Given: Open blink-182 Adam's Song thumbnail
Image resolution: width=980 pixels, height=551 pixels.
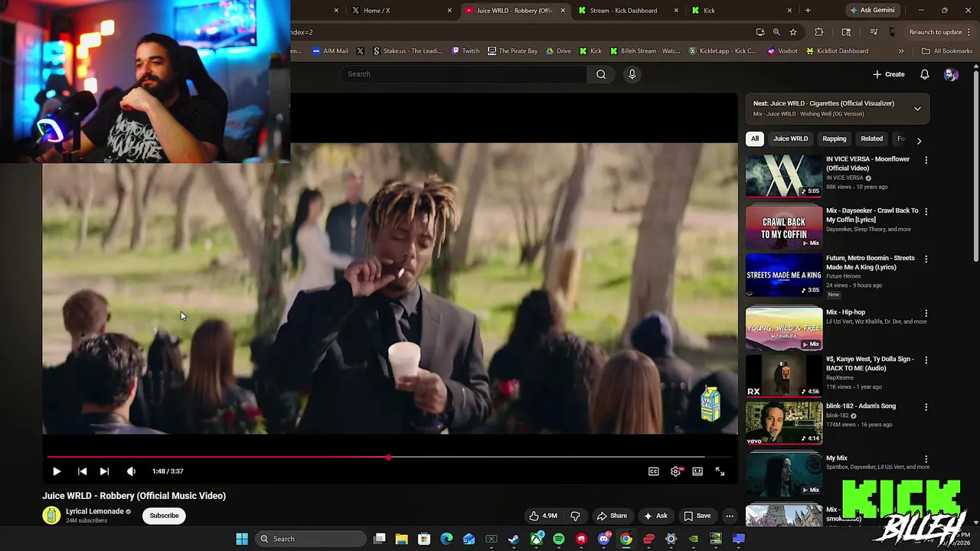Looking at the screenshot, I should [x=784, y=423].
